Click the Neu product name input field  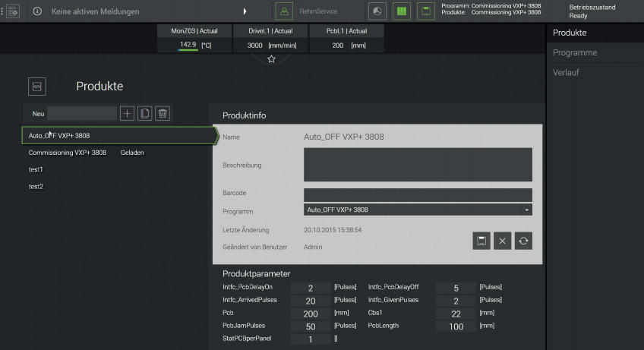coord(81,113)
